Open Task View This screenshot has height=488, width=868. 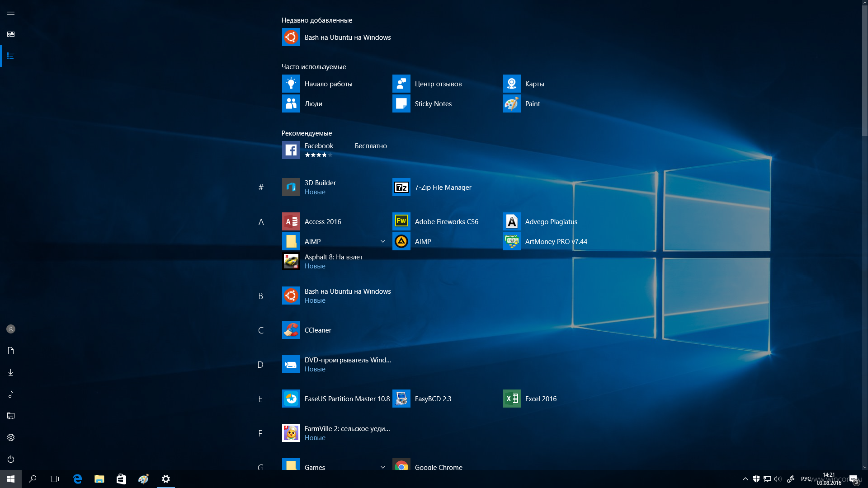coord(54,479)
